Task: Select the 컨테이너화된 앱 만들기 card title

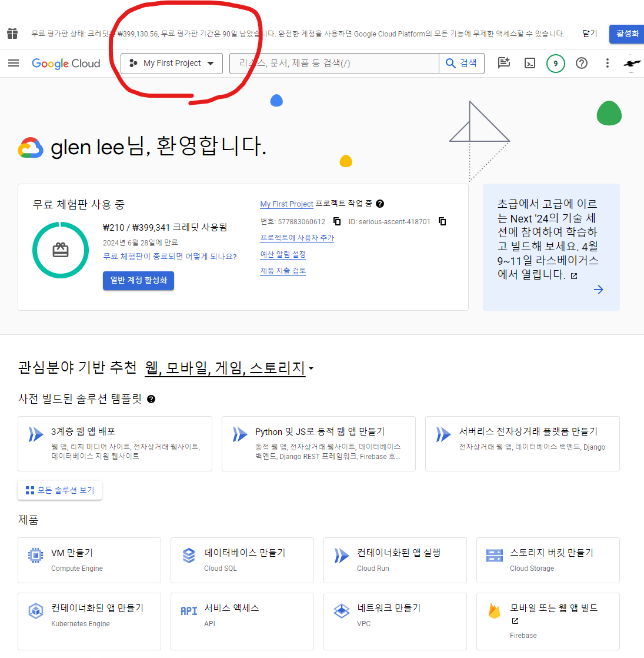Action: point(97,608)
